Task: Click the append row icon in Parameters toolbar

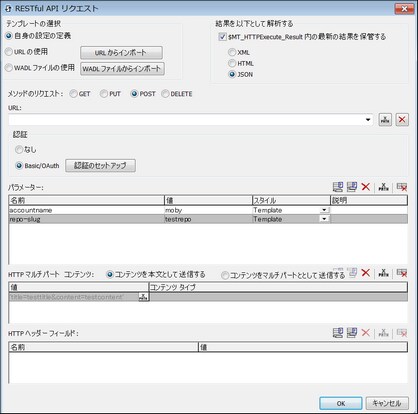Action: (x=338, y=187)
